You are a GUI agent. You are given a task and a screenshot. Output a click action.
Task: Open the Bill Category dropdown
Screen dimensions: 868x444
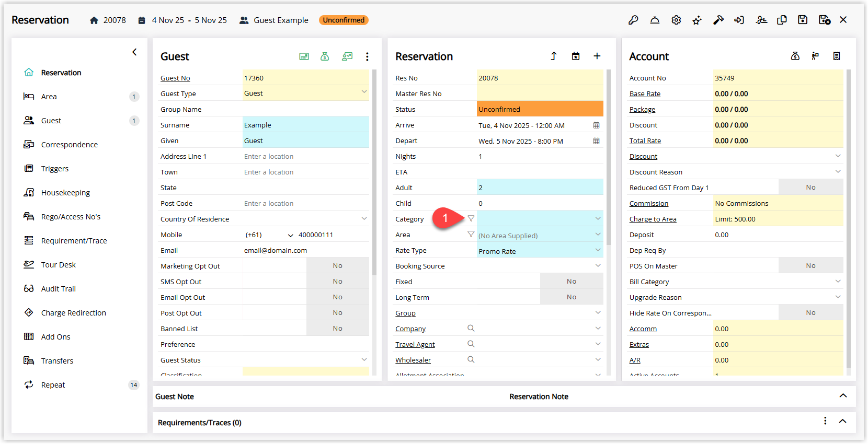click(838, 281)
